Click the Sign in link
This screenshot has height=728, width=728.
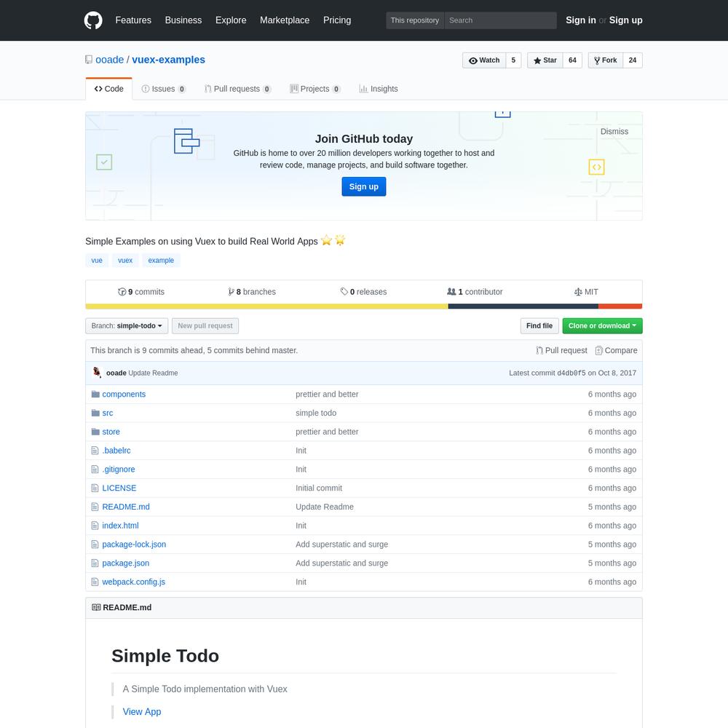(x=580, y=20)
